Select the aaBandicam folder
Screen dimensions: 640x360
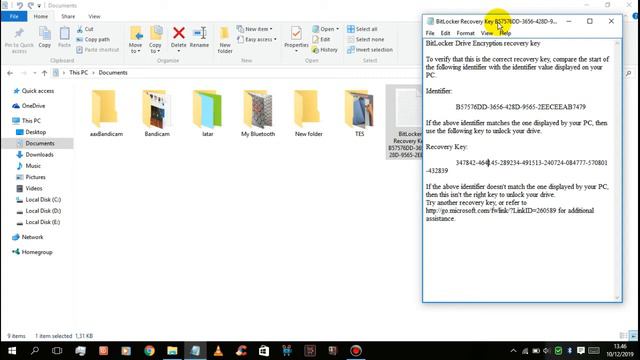(106, 113)
